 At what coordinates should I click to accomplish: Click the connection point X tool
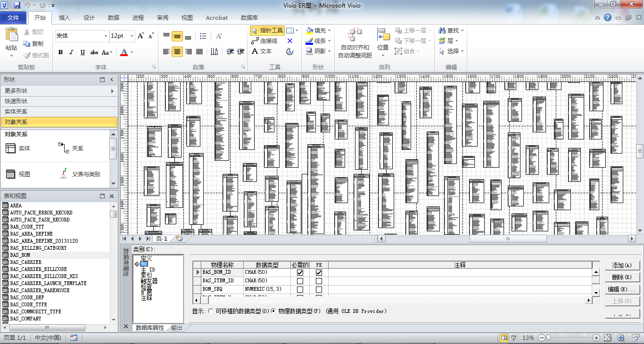(290, 41)
